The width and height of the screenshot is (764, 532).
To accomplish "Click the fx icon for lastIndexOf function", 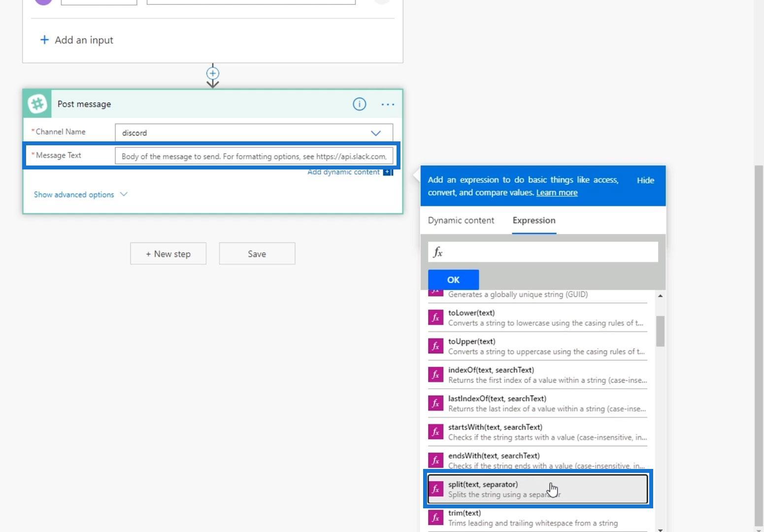I will [435, 403].
